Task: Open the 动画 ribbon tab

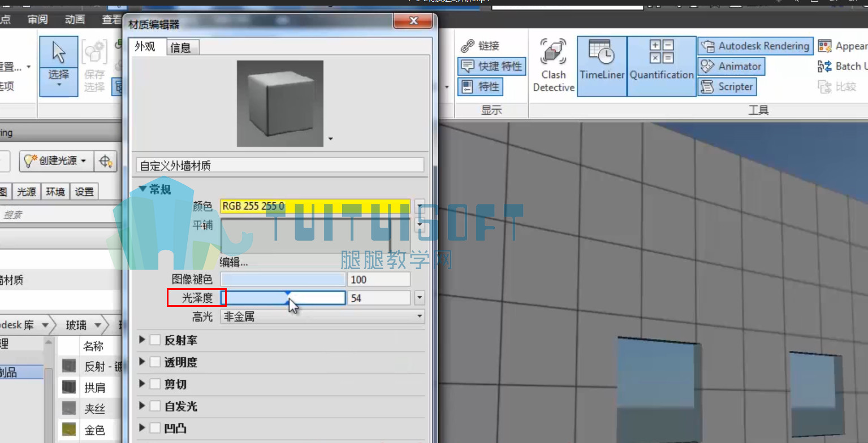Action: [x=75, y=20]
